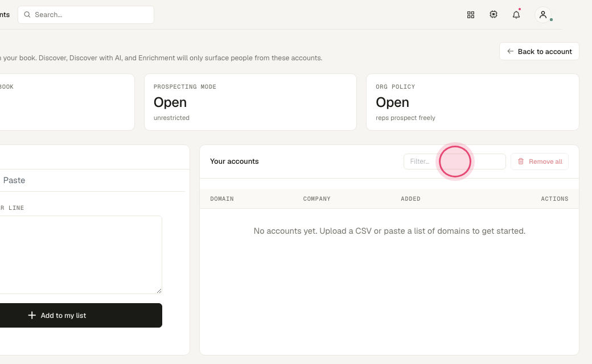The width and height of the screenshot is (592, 364).
Task: Open the user profile avatar
Action: point(543,15)
